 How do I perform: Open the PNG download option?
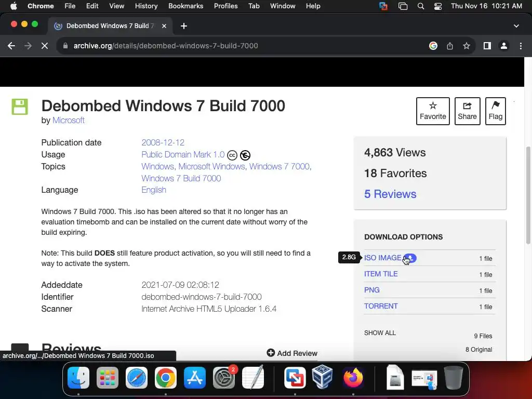pyautogui.click(x=372, y=290)
